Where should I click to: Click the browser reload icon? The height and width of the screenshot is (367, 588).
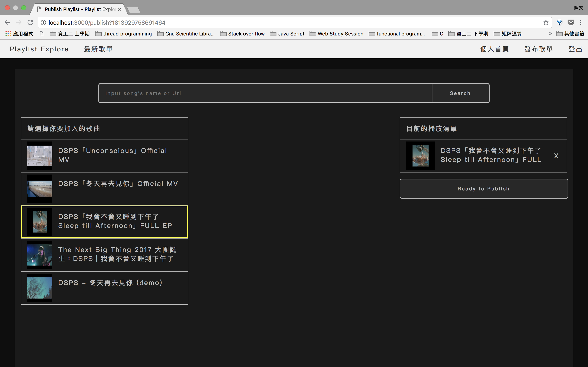[x=30, y=23]
